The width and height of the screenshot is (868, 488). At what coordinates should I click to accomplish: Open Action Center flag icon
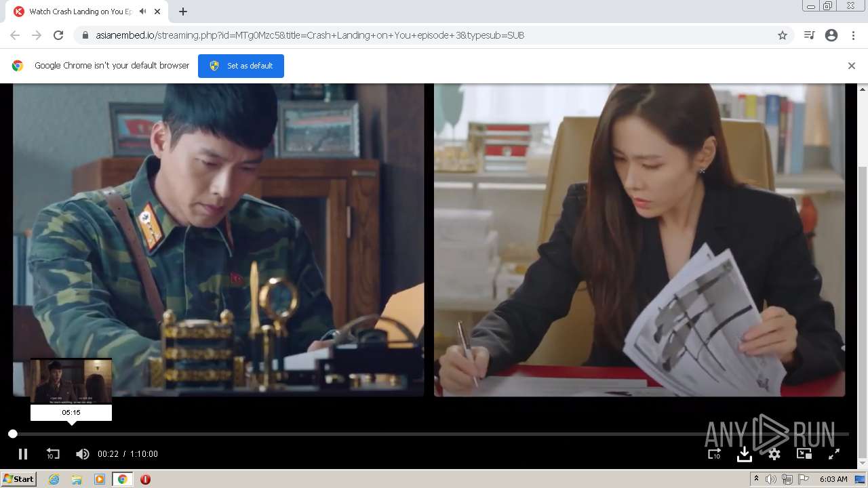[x=804, y=479]
